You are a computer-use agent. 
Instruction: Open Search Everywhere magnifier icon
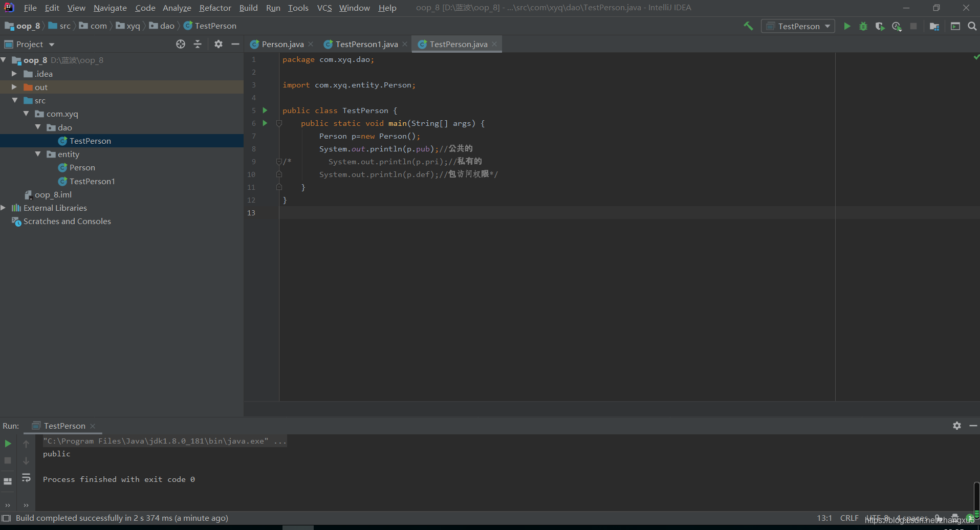pos(972,26)
